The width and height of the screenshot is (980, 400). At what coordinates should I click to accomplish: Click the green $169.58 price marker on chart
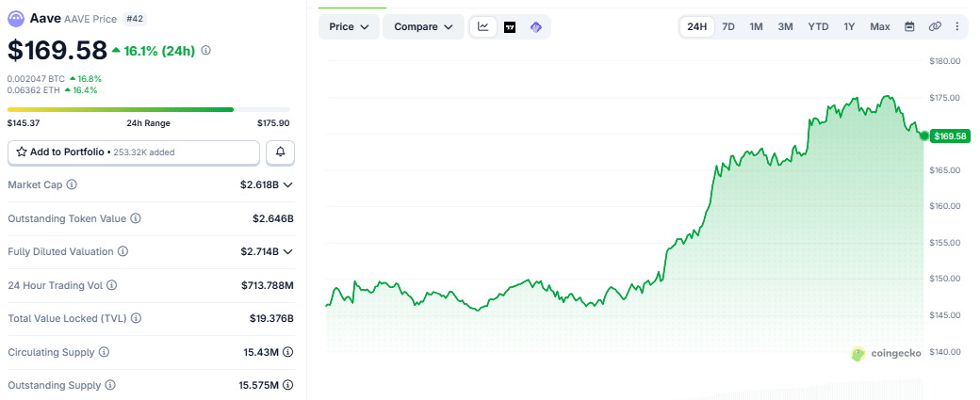pyautogui.click(x=949, y=136)
